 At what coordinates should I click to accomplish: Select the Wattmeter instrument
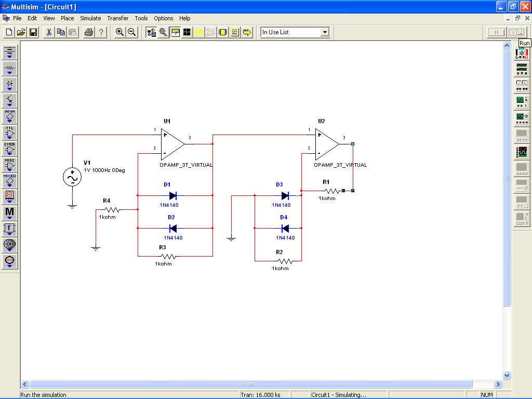(522, 85)
